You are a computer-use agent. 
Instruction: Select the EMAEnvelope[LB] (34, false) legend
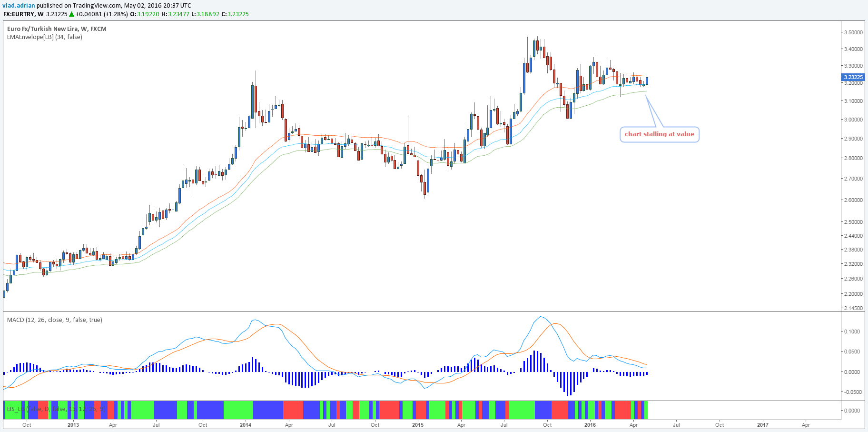[x=45, y=37]
